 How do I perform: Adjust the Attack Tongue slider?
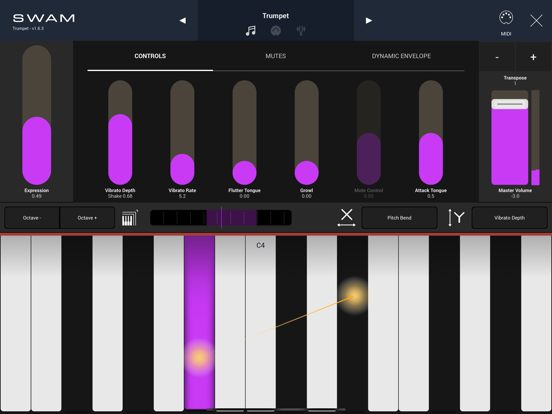coord(431,132)
